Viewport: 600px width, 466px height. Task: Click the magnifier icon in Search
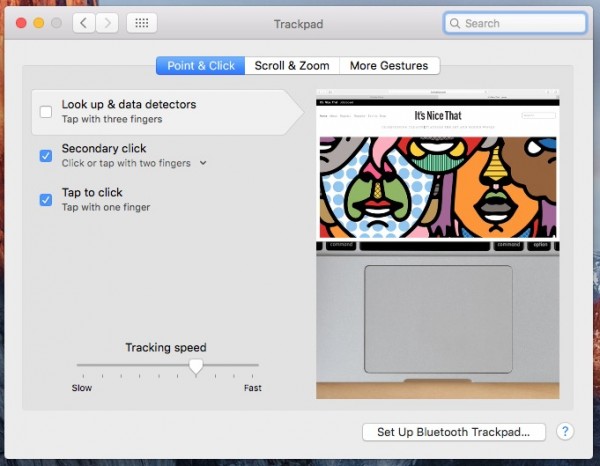click(x=455, y=23)
